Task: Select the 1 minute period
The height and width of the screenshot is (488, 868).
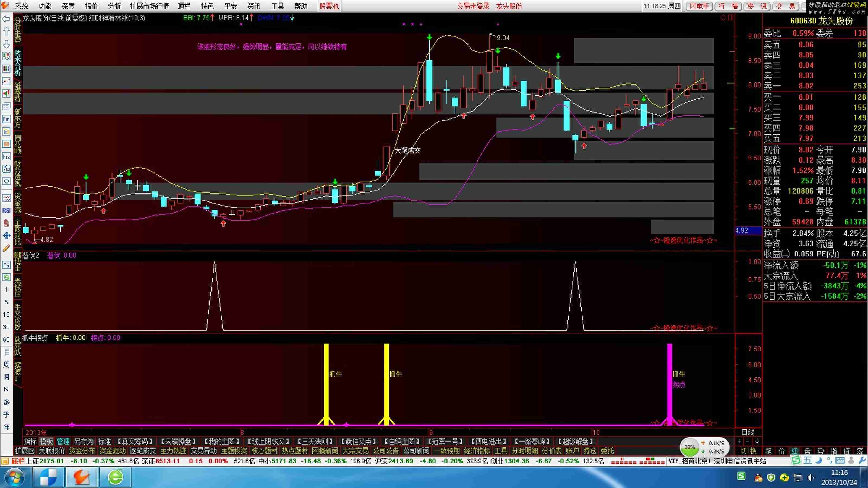Action: (6, 290)
